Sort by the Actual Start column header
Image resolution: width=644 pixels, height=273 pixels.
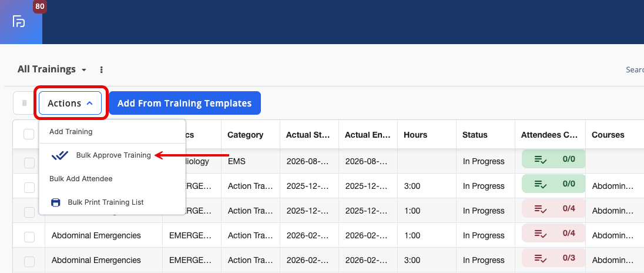[308, 135]
